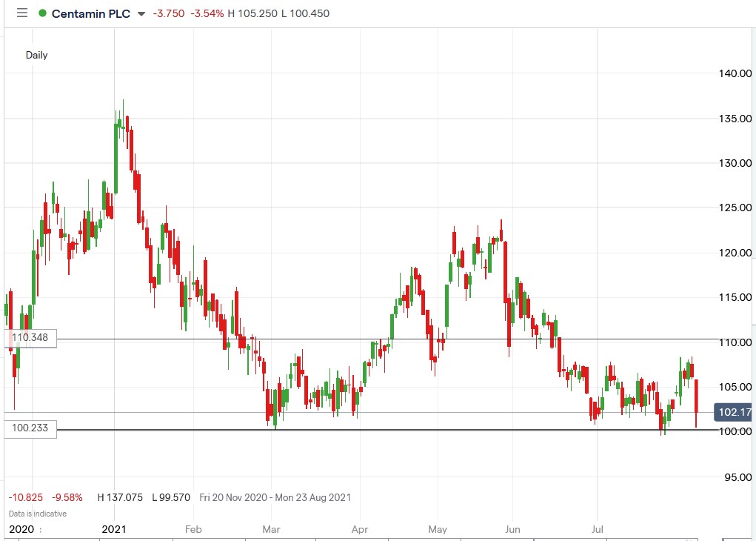Screen dimensions: 756x541
Task: Expand options next to Daily label
Action: [38, 55]
